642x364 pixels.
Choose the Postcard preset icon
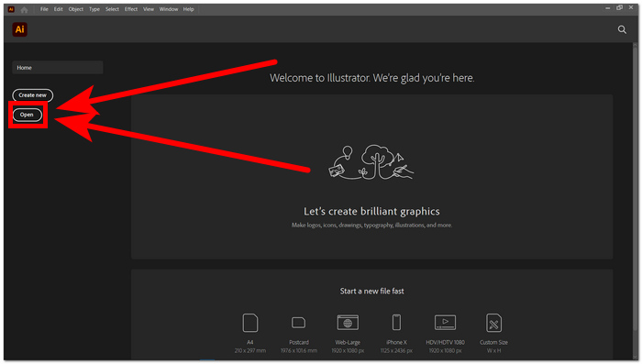298,323
